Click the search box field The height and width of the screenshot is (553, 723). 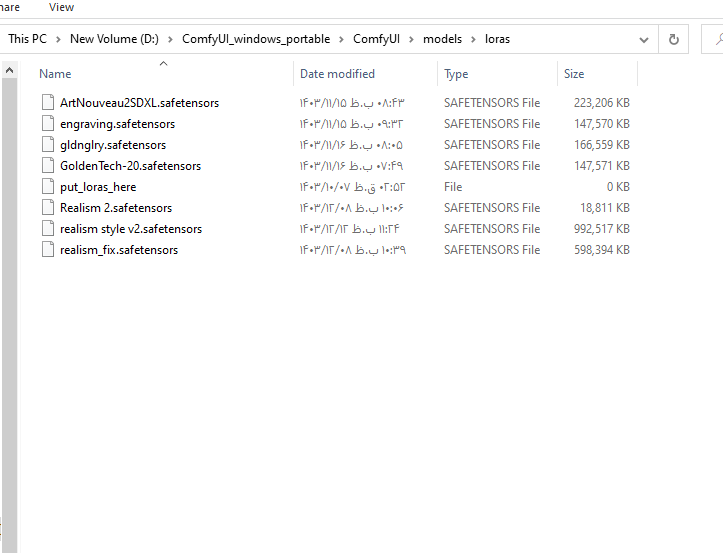click(714, 39)
